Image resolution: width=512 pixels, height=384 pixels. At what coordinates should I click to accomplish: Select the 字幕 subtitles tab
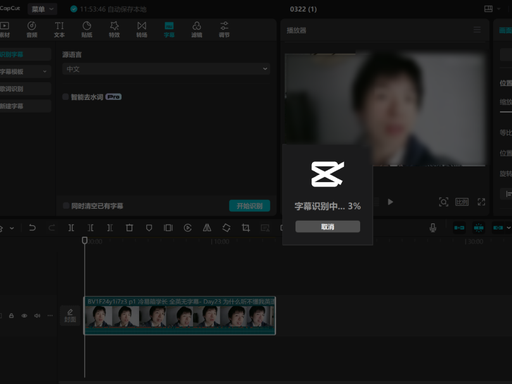[x=169, y=29]
